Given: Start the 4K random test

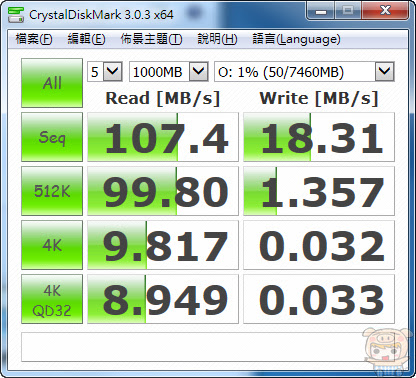Looking at the screenshot, I should 52,245.
